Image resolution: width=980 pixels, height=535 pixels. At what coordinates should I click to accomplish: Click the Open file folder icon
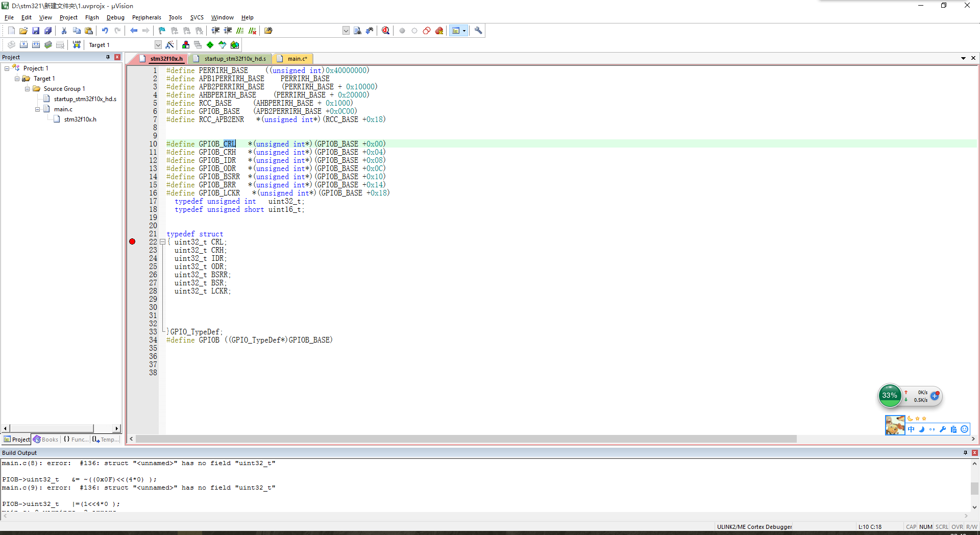point(23,31)
